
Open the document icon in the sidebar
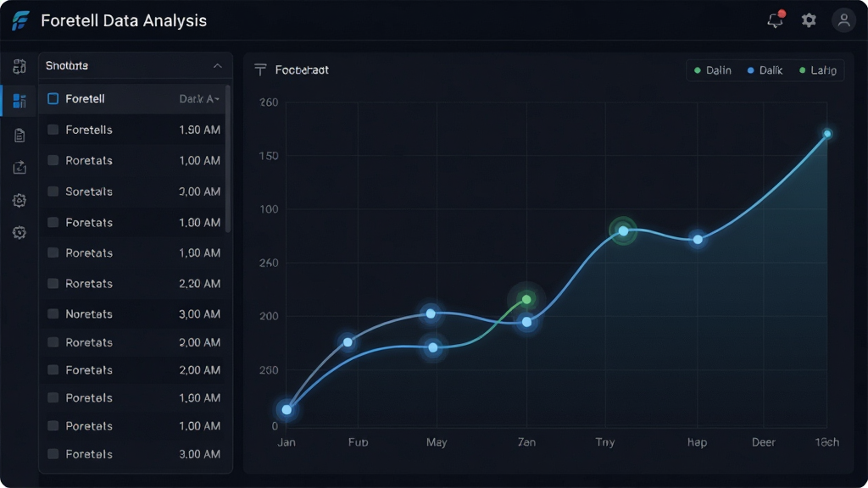coord(19,135)
